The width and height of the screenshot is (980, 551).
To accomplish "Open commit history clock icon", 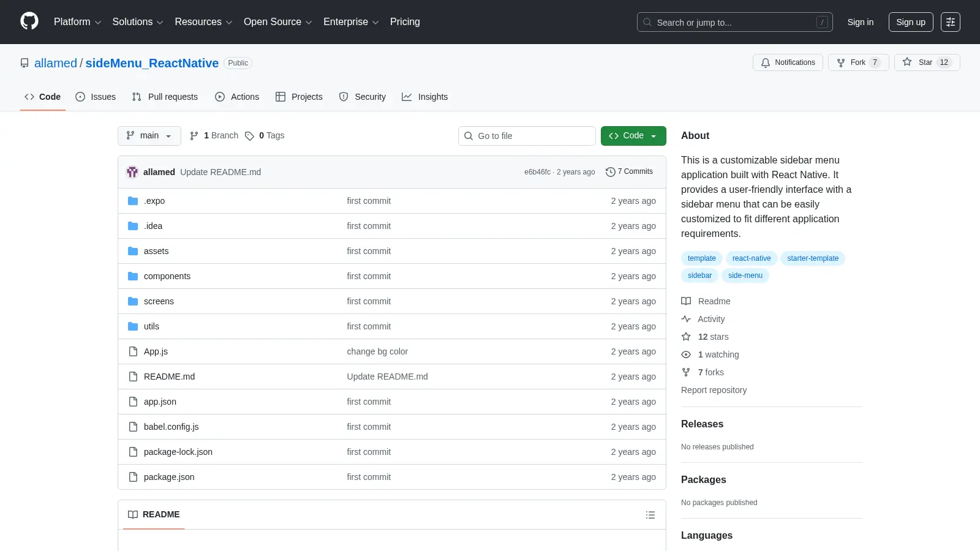I will point(610,172).
